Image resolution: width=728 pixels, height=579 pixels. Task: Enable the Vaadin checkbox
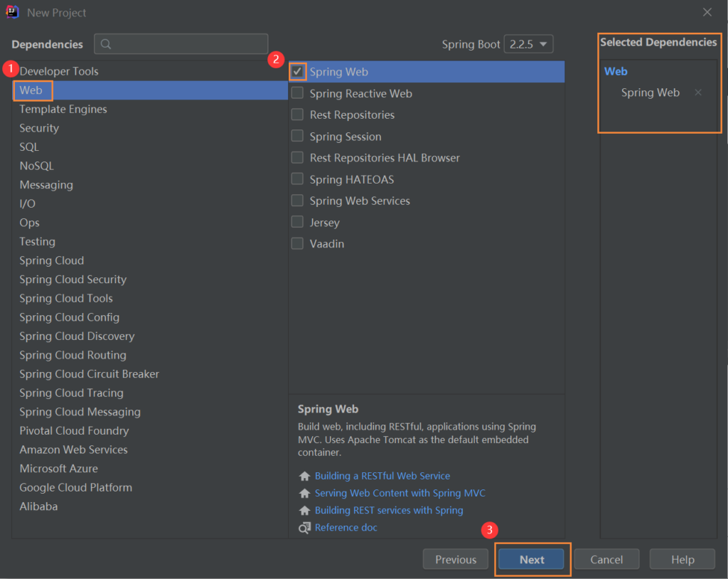[297, 243]
